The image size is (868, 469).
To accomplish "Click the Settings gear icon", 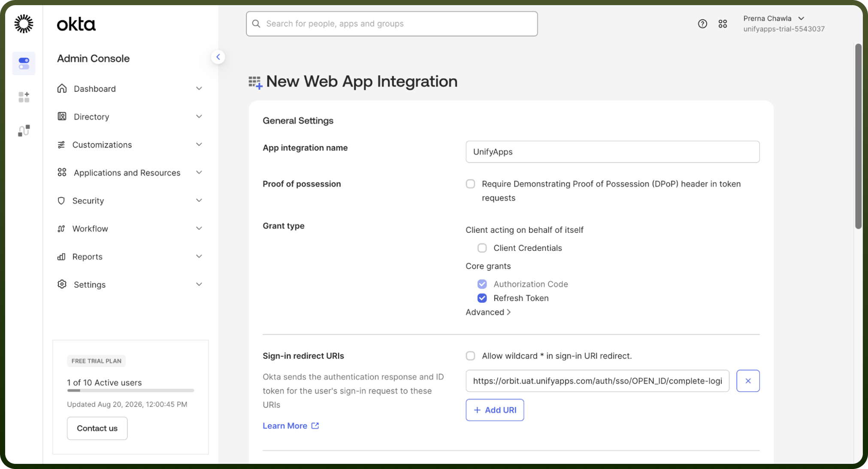I will (62, 284).
